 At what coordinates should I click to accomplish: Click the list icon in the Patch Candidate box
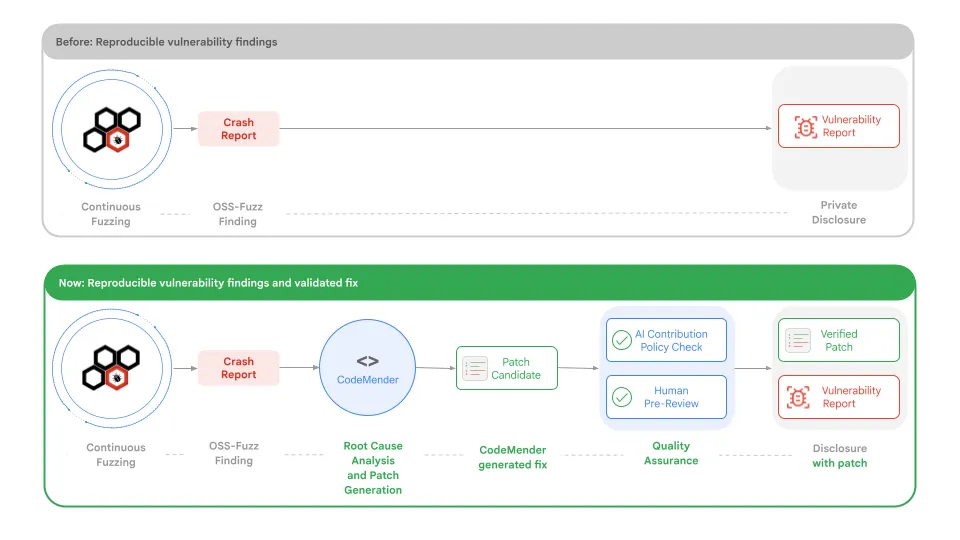point(474,369)
